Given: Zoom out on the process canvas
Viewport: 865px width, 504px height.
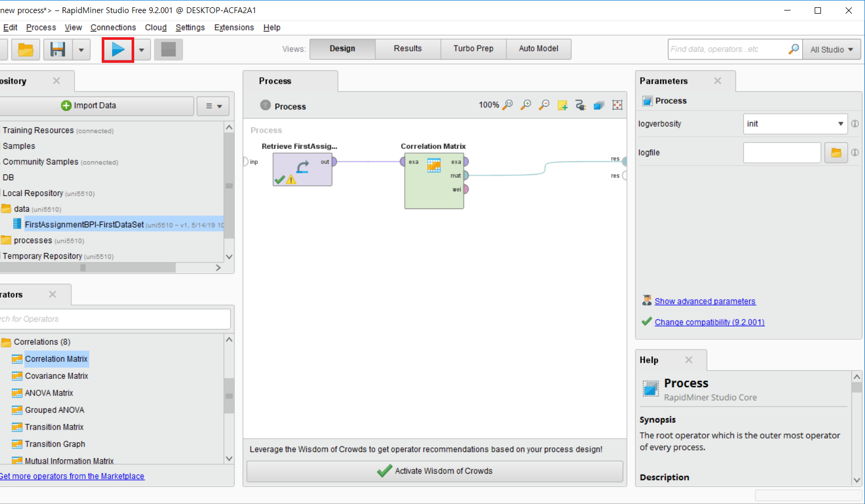Looking at the screenshot, I should click(x=544, y=105).
